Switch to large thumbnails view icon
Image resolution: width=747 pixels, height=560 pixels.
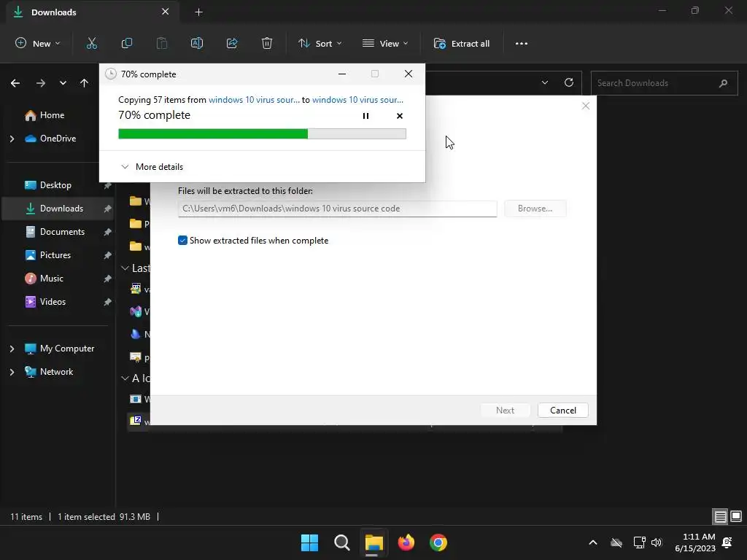(736, 516)
